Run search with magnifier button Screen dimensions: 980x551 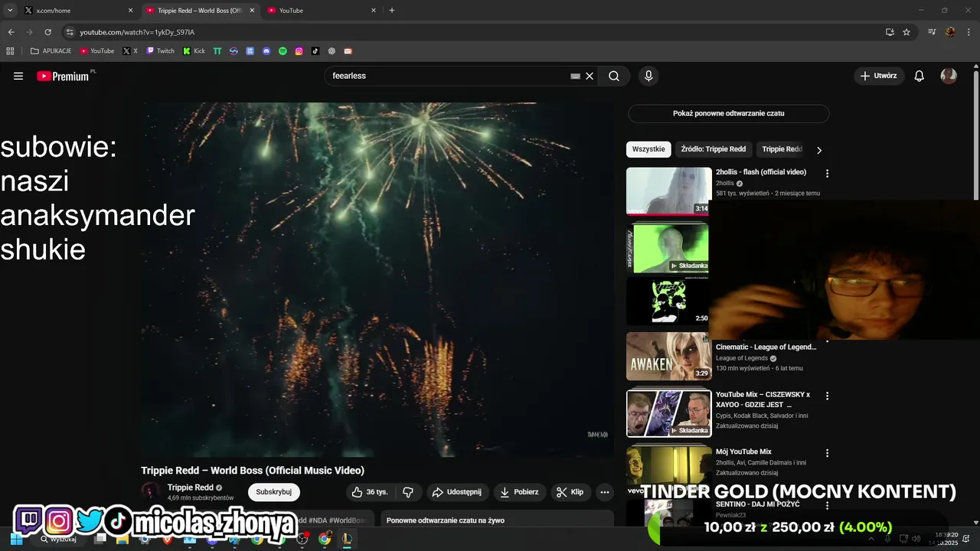pos(614,76)
